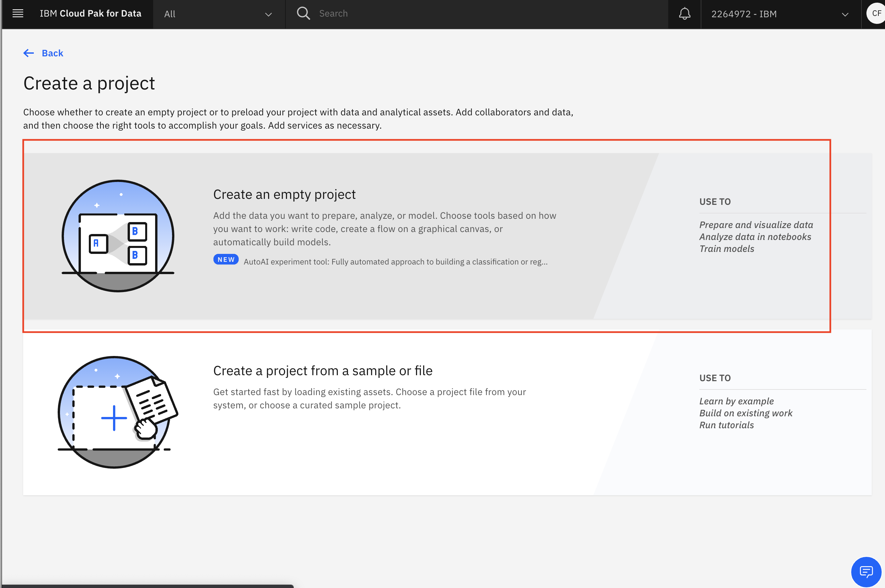The height and width of the screenshot is (588, 885).
Task: Open the CF user avatar menu
Action: (x=876, y=14)
